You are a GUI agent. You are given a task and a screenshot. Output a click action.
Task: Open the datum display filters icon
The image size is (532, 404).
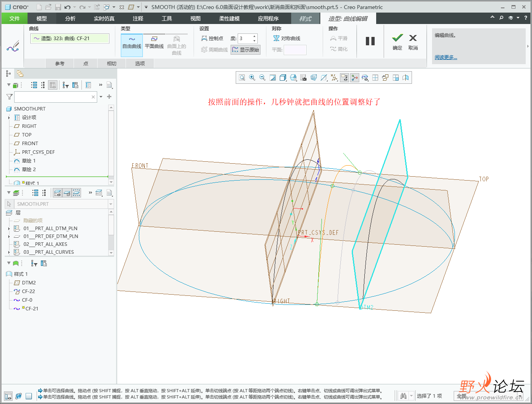point(334,77)
